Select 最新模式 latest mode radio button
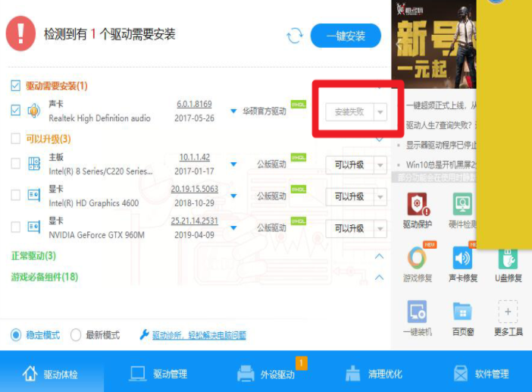 pyautogui.click(x=76, y=335)
